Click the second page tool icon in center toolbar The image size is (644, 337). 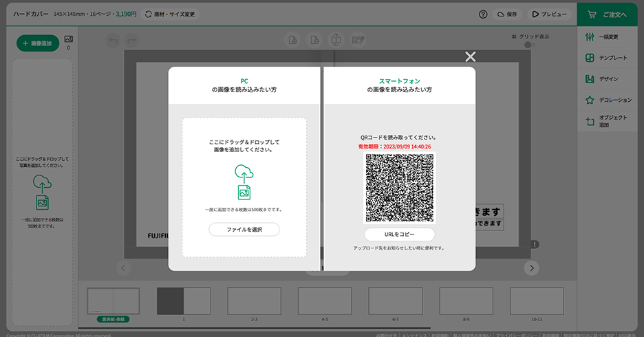(x=314, y=40)
